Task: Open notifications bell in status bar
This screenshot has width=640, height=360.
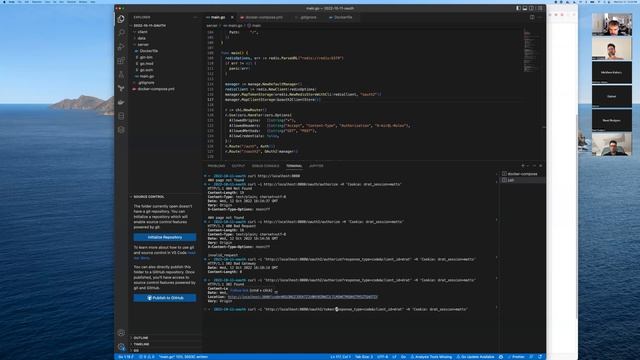Action: click(x=540, y=357)
